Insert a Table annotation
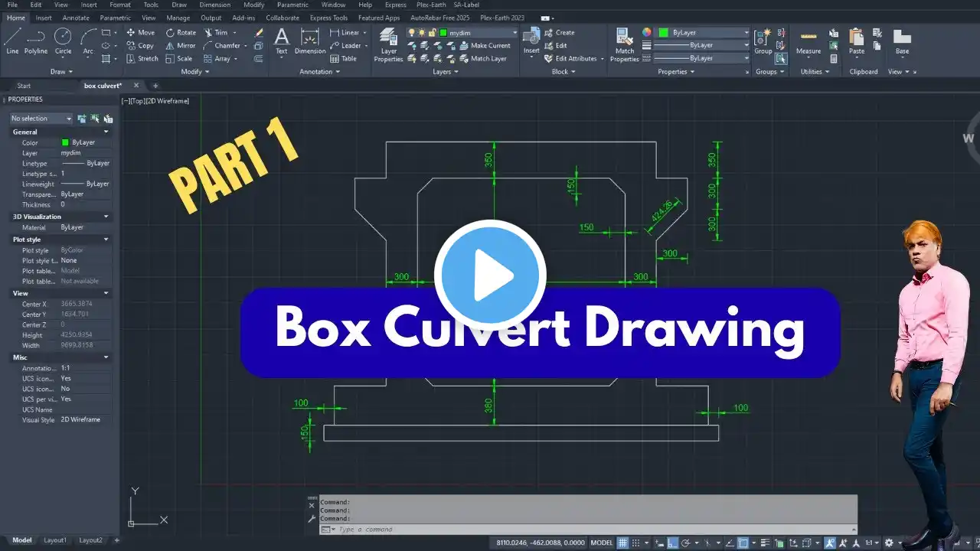Viewport: 980px width, 551px height. 344,58
